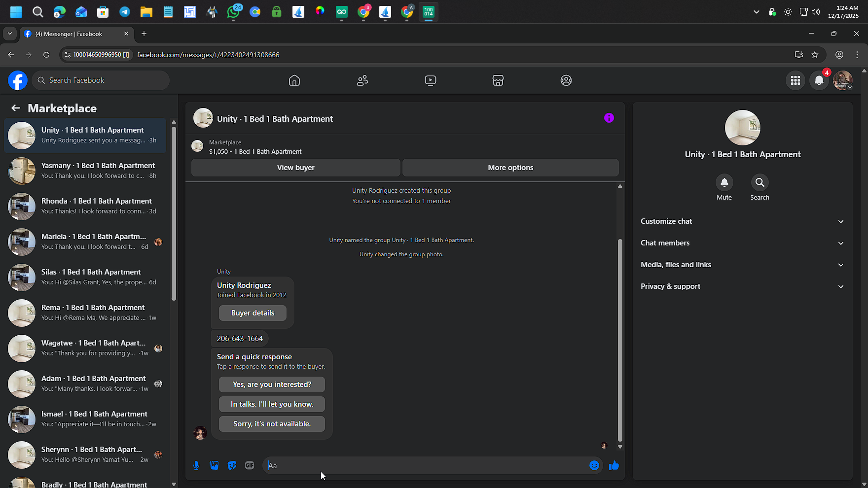Click the chat message scrollbar

(620, 340)
